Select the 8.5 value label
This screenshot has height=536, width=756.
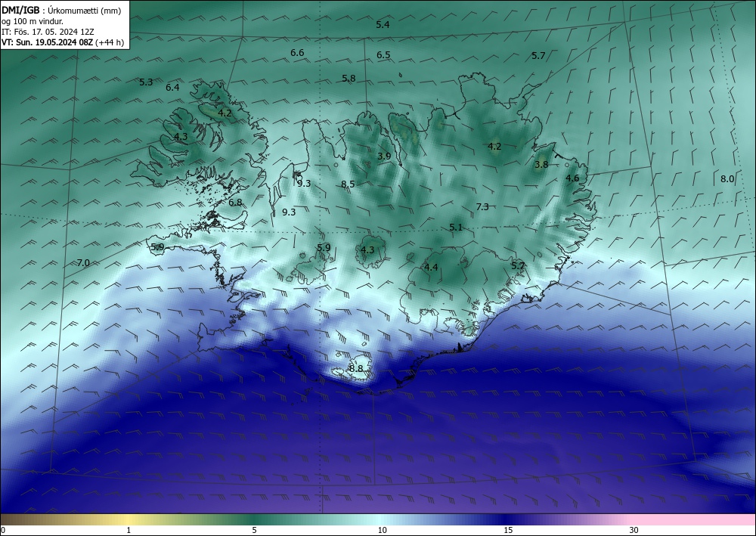(x=348, y=184)
